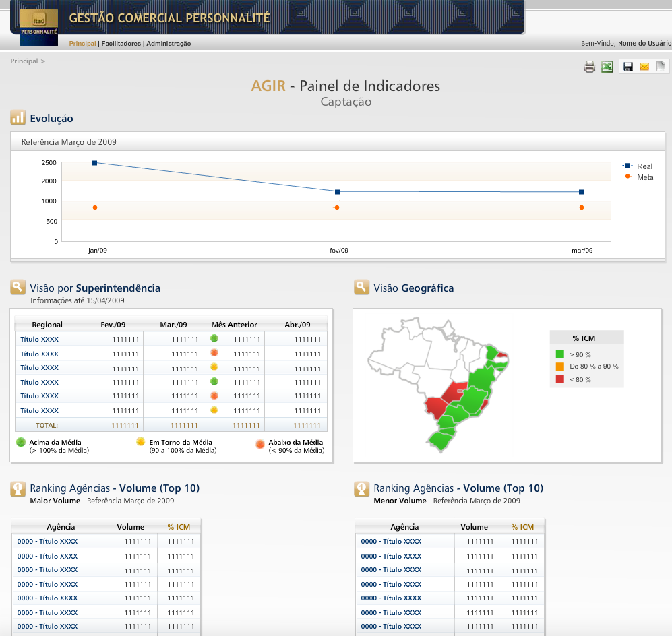
Task: Click the northeastern green state on the Brazil map
Action: (x=491, y=352)
